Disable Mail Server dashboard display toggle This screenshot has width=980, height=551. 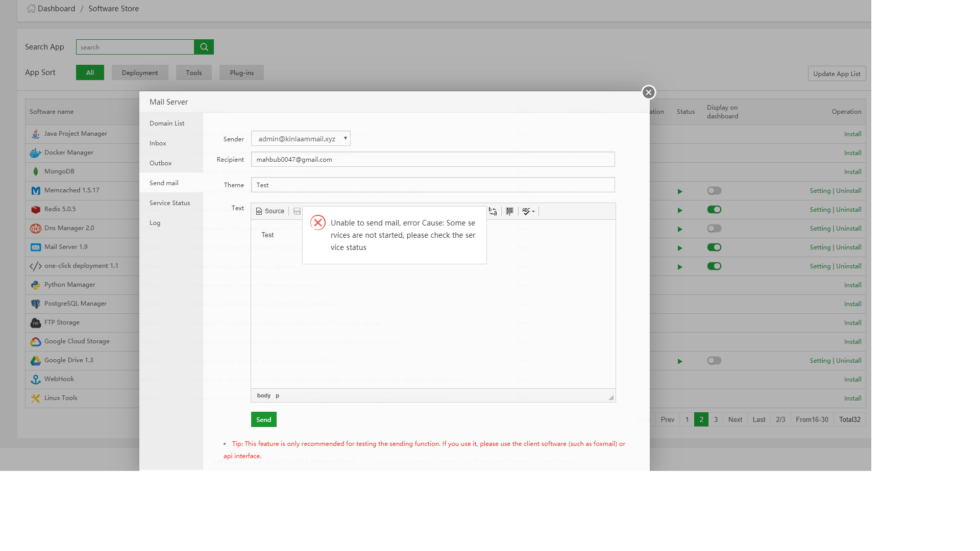tap(714, 247)
